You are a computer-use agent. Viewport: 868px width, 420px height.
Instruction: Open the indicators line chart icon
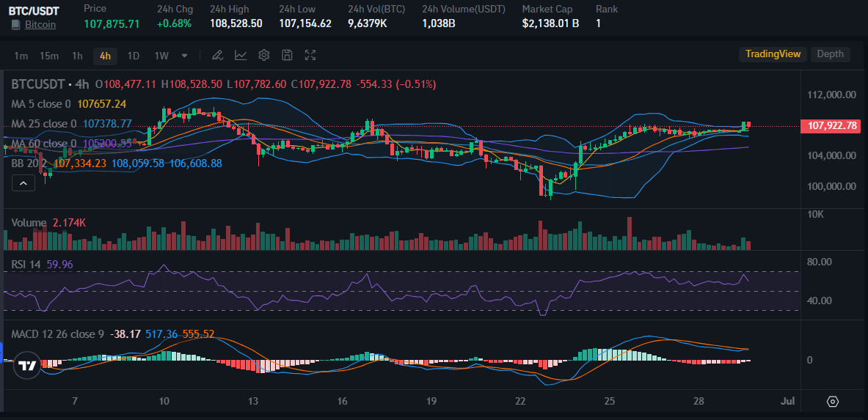[x=241, y=55]
